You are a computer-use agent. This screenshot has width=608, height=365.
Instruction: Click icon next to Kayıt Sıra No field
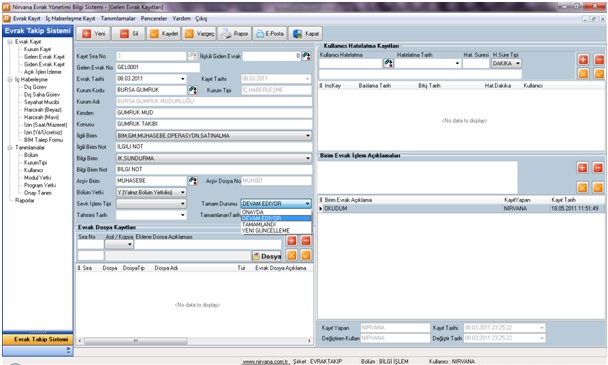pos(192,56)
